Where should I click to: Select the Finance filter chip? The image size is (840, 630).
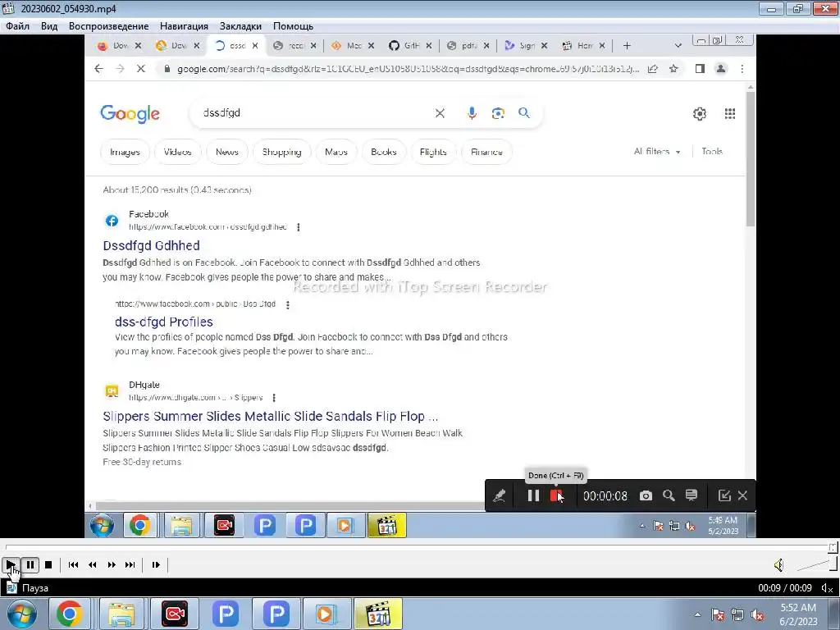[486, 152]
